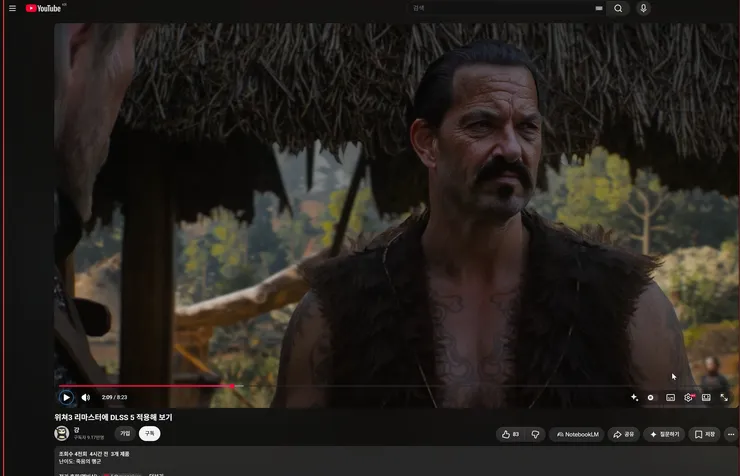Open the on-screen keyboard icon in search box
The height and width of the screenshot is (476, 740).
[x=598, y=8]
